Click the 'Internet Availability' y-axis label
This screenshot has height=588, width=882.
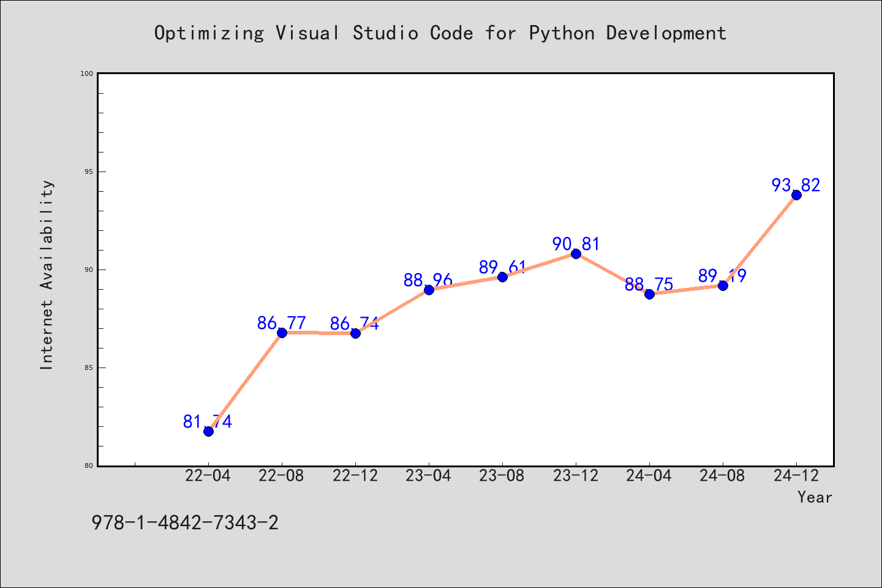[47, 275]
